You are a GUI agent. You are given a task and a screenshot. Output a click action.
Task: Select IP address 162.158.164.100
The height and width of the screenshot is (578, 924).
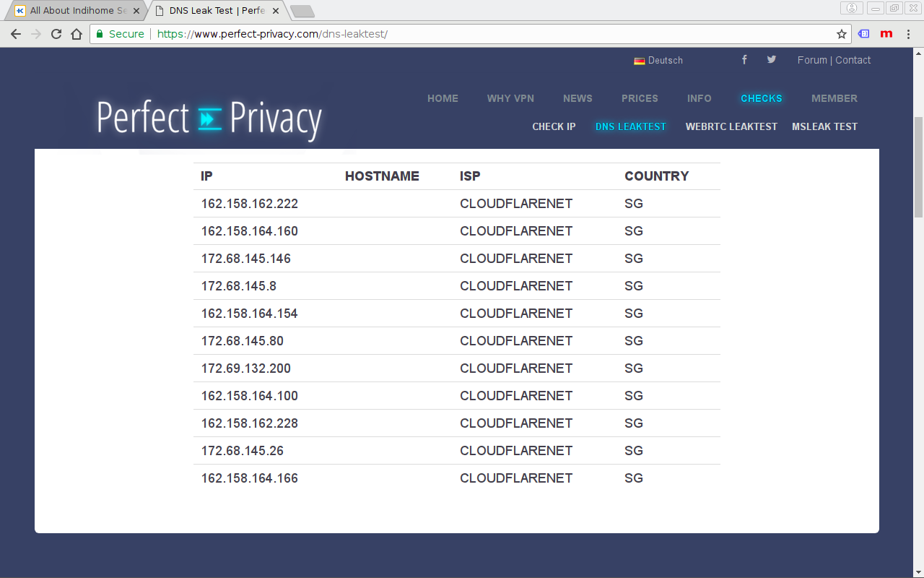(250, 396)
